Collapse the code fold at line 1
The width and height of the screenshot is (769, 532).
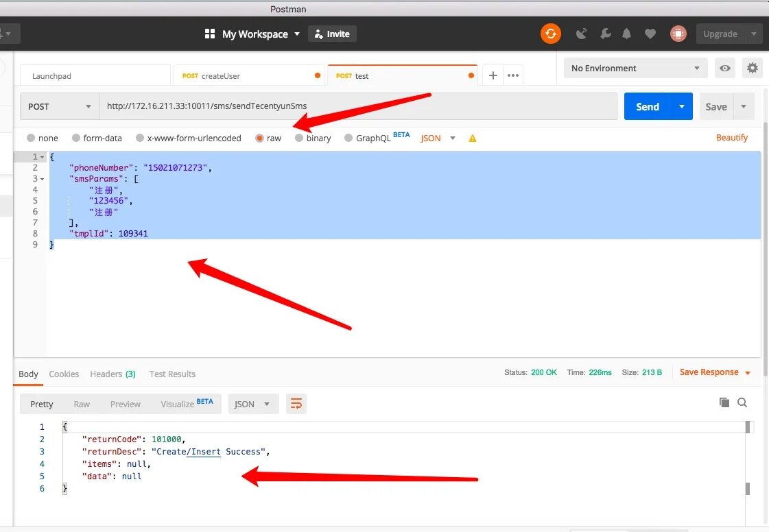pyautogui.click(x=42, y=157)
